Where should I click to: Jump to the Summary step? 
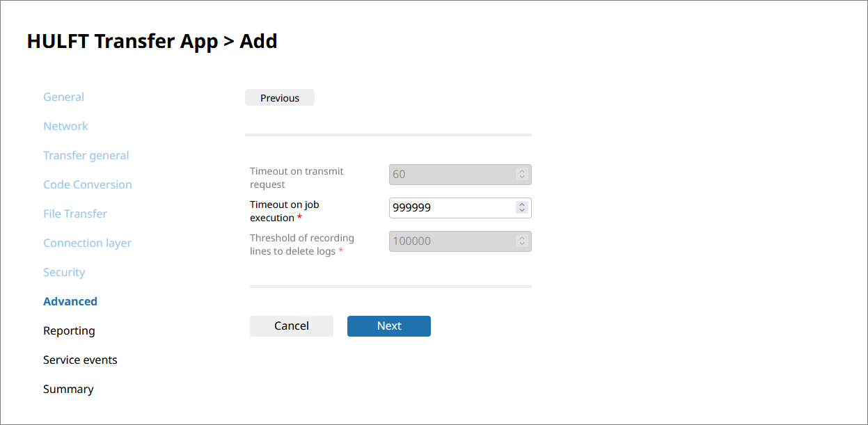68,390
